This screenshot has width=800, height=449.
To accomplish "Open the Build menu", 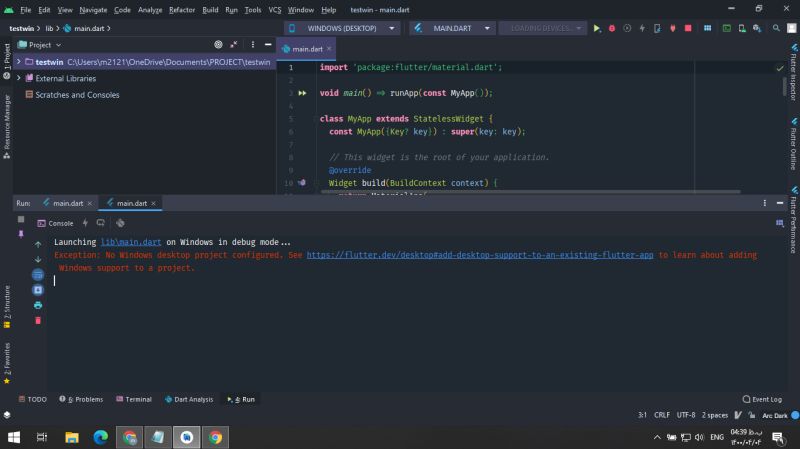I will click(210, 10).
